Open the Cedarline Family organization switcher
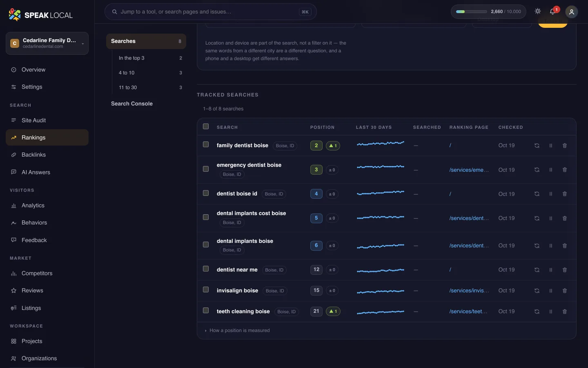Screen dimensions: 588x368 click(47, 43)
